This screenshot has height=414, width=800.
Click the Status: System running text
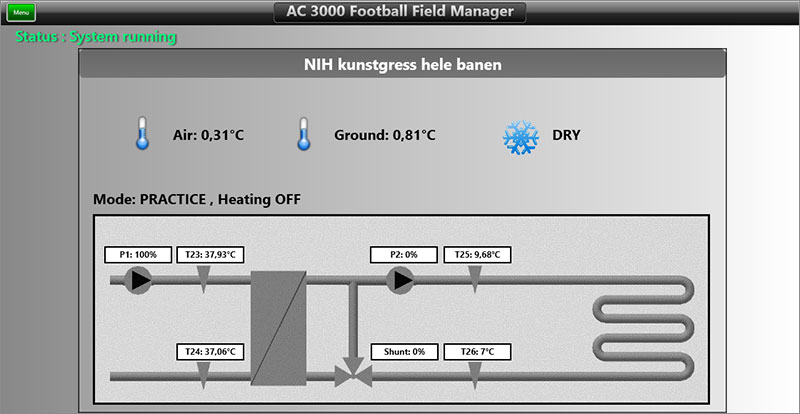tap(96, 37)
